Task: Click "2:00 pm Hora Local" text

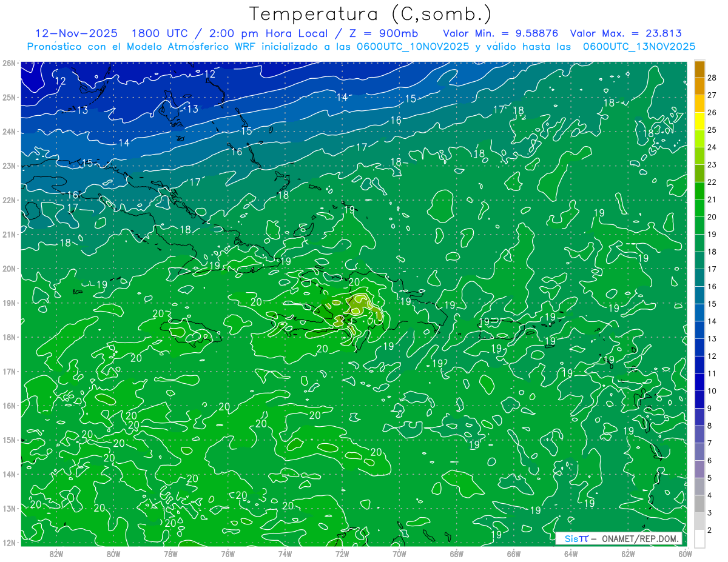Action: click(268, 34)
